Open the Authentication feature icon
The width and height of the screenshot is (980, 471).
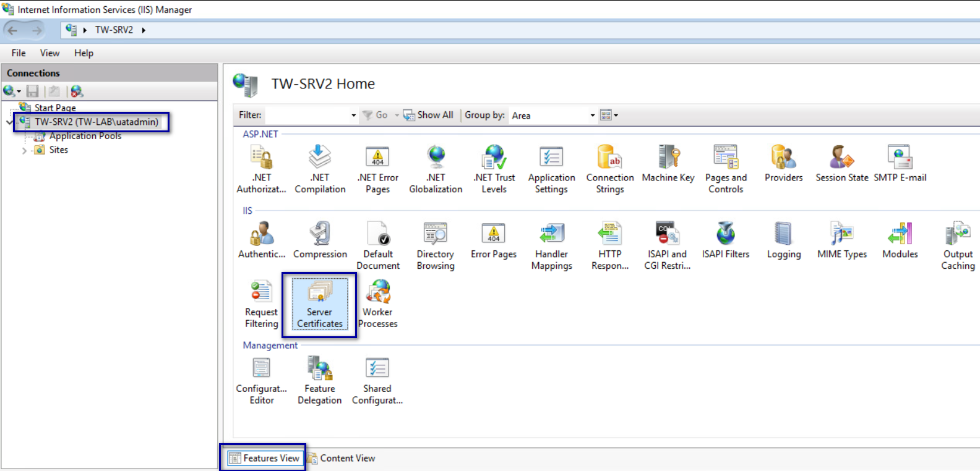pyautogui.click(x=262, y=240)
